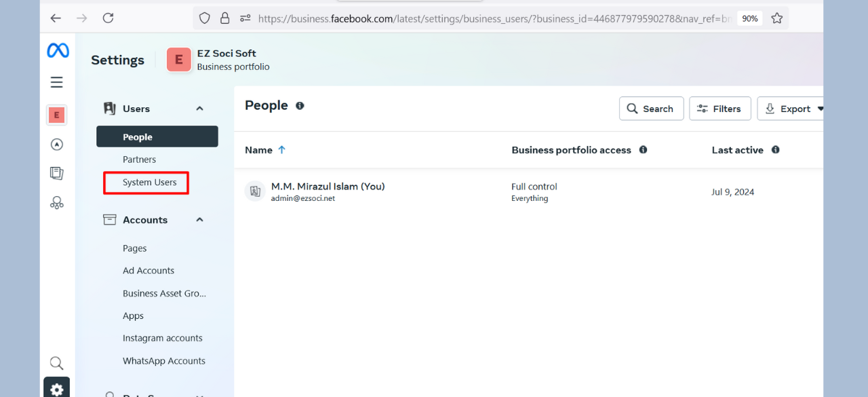Click the Name column header
Screen dimensions: 868x397
point(258,150)
